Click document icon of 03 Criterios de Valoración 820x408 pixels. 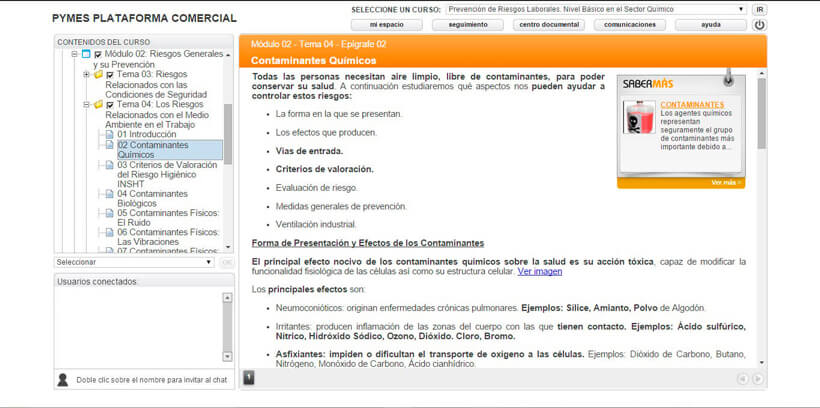tap(109, 165)
